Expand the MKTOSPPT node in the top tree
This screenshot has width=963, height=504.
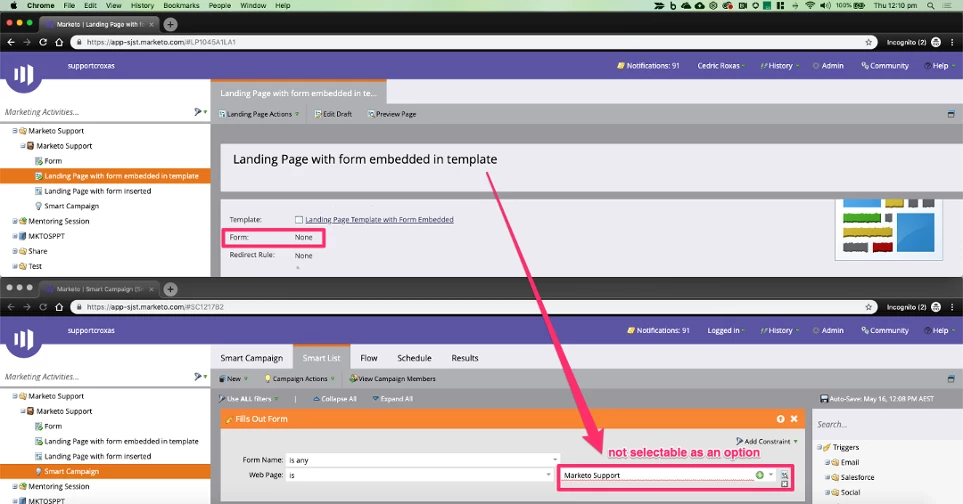point(15,236)
